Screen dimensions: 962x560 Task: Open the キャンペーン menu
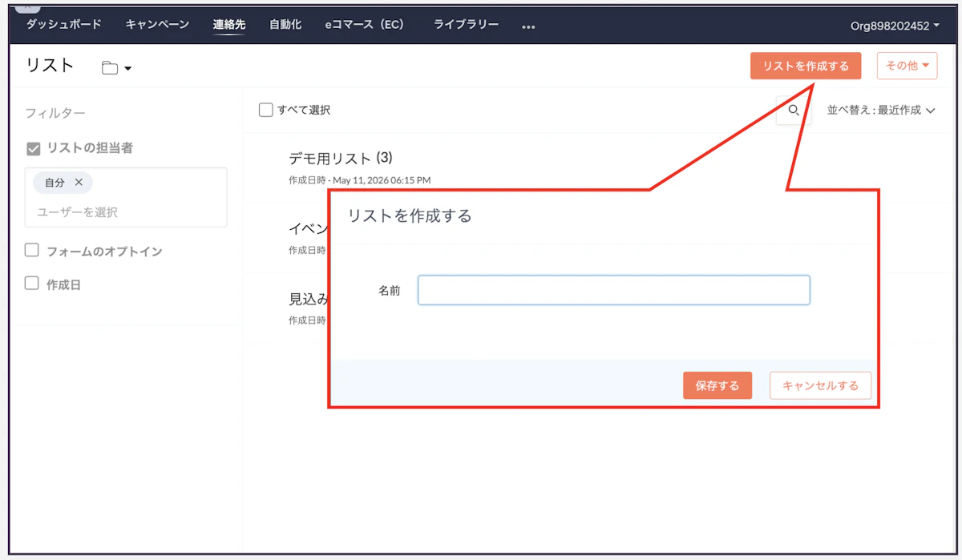157,24
